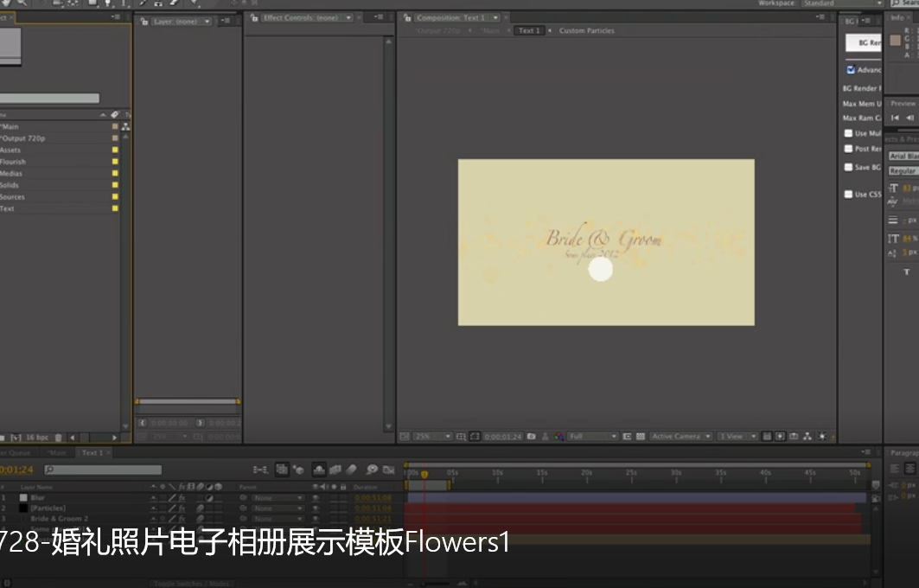
Task: Open the graph editor in timeline
Action: click(388, 470)
